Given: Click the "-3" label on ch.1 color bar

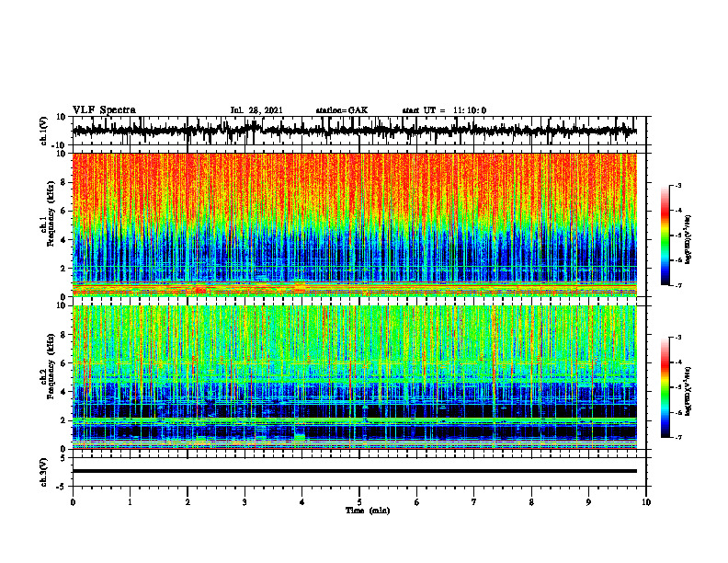Looking at the screenshot, I should [677, 186].
